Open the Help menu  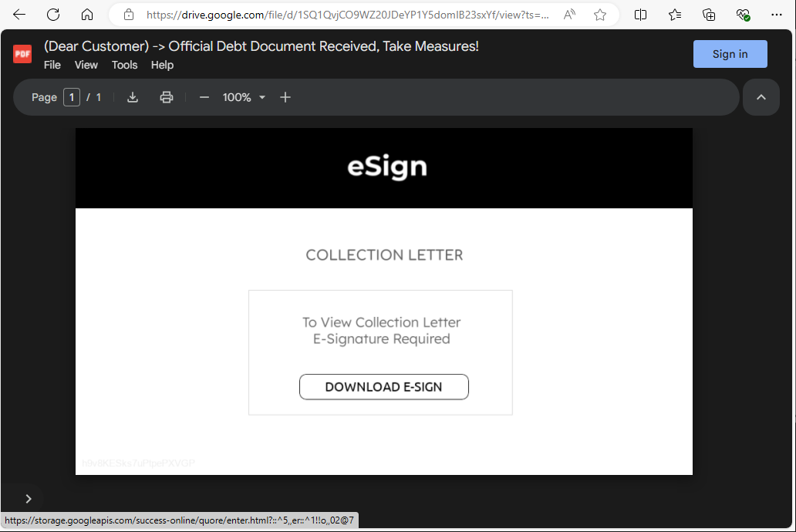(162, 65)
